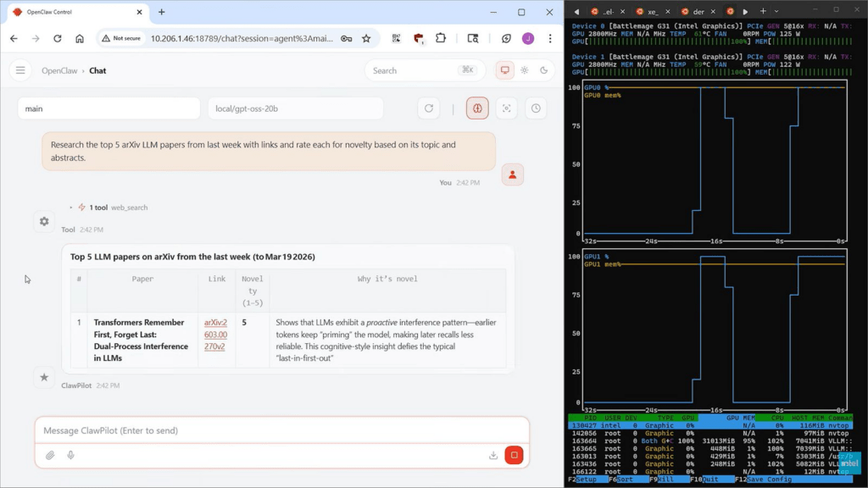868x488 pixels.
Task: Click F10 Quit in nvtop footer
Action: (704, 480)
